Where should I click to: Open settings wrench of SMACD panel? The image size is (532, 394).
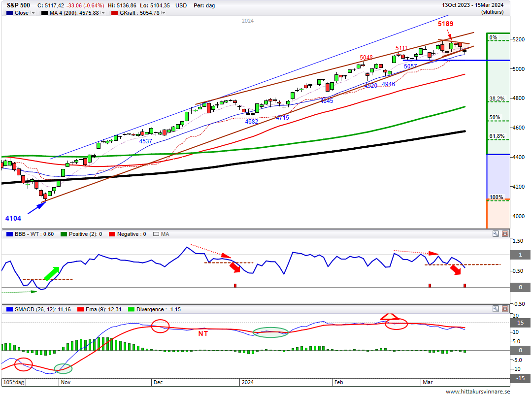click(x=496, y=309)
